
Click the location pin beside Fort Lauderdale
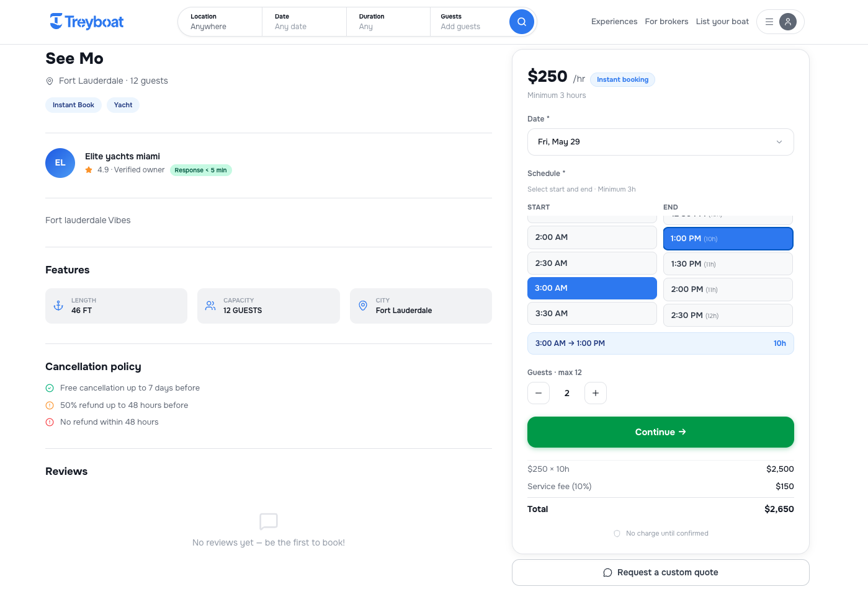(50, 81)
